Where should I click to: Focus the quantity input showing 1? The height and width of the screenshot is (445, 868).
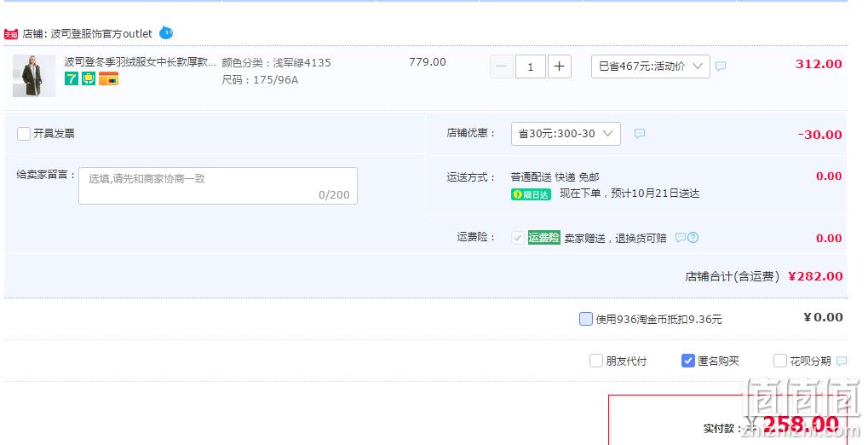pyautogui.click(x=531, y=66)
